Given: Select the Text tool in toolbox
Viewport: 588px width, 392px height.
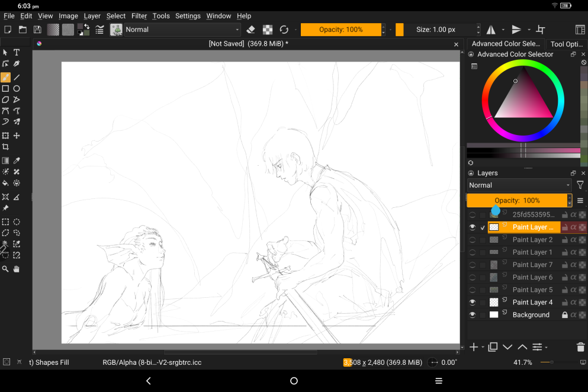Looking at the screenshot, I should [x=17, y=52].
